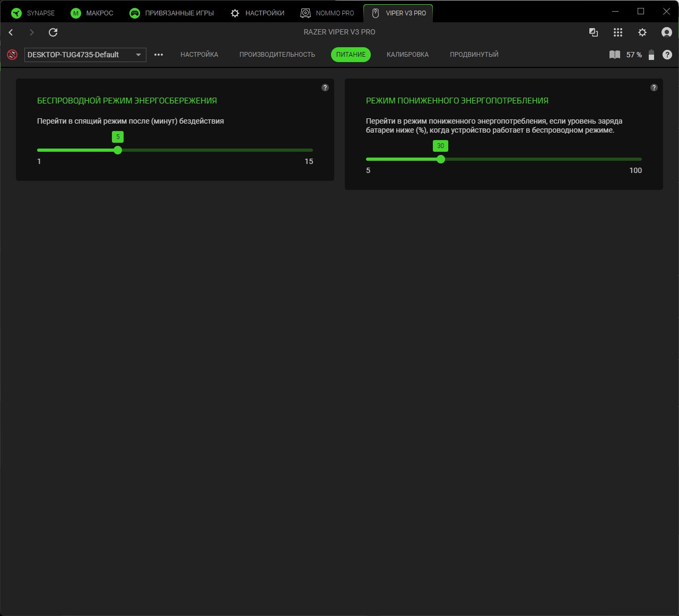Open the three-dot profile options menu
Screen dimensions: 679x616
159,55
